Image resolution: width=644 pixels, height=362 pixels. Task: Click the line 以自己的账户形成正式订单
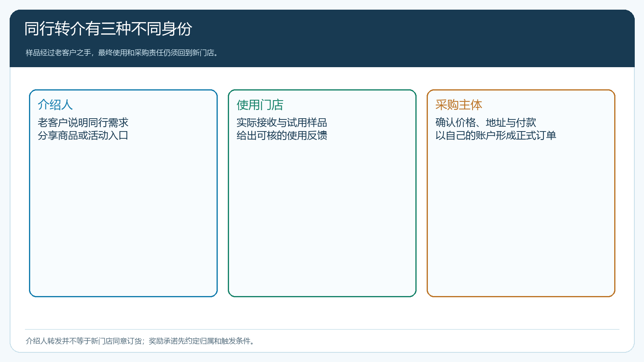pos(496,135)
